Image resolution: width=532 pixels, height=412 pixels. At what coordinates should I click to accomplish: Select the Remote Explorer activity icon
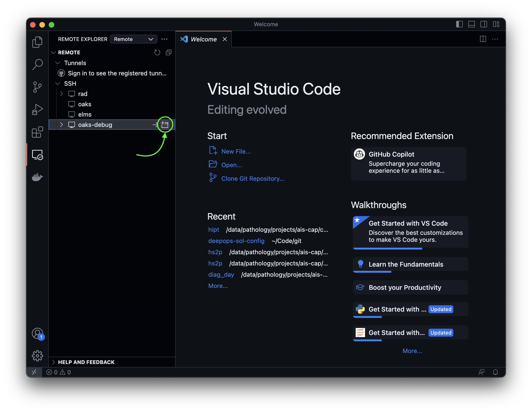coord(37,154)
